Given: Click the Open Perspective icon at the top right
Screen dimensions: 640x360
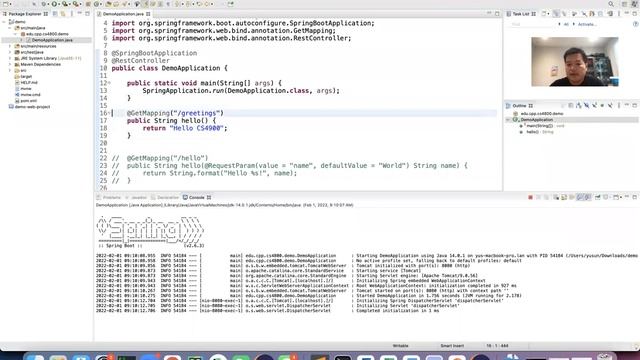Looking at the screenshot, I should 624,4.
